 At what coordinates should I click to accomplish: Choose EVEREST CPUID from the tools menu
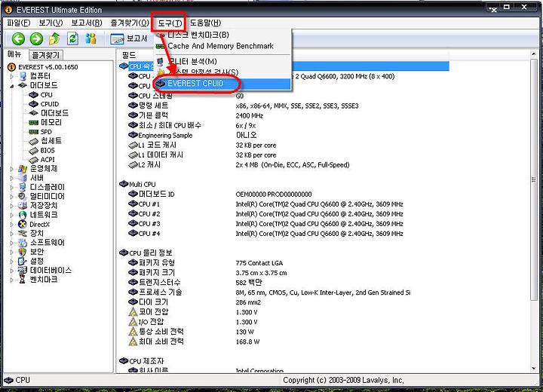[222, 84]
